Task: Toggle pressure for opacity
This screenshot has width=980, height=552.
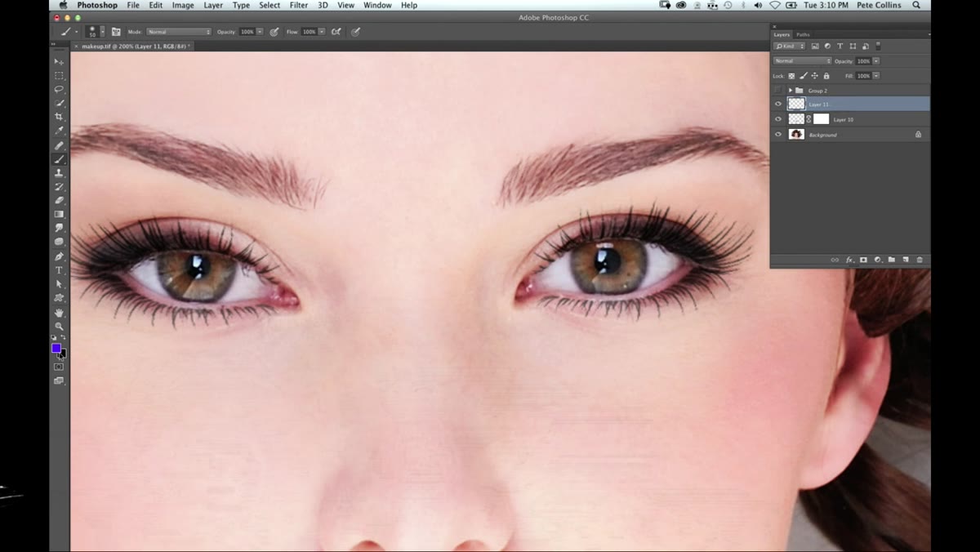Action: [x=274, y=32]
